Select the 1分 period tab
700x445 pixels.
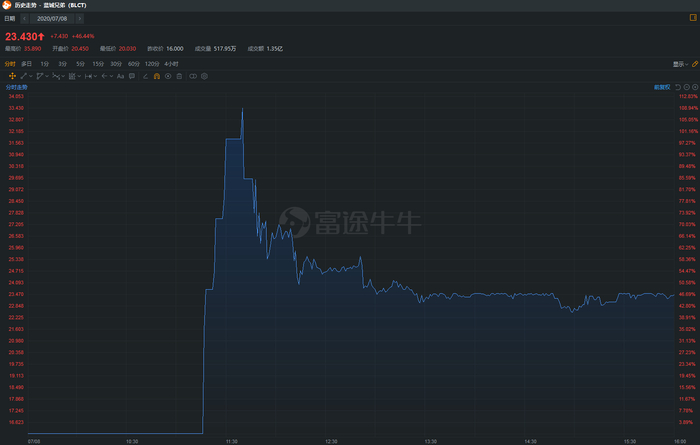(x=45, y=64)
